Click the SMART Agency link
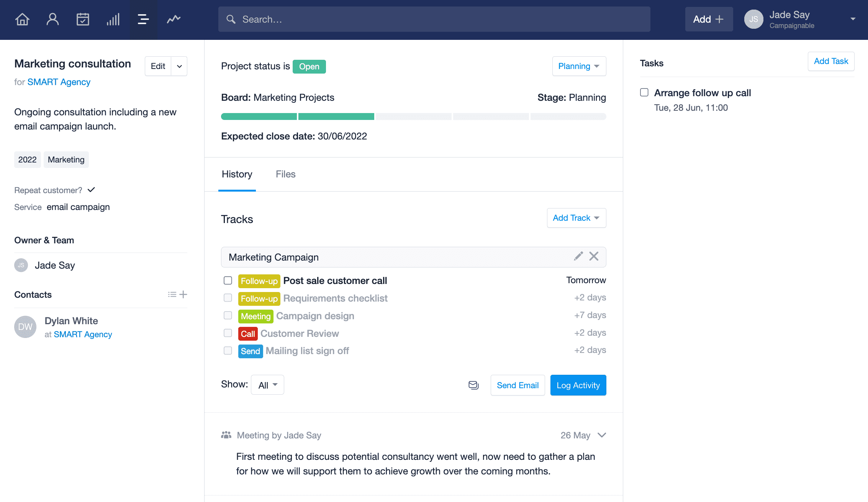Screen dimensions: 868x502 pyautogui.click(x=59, y=82)
